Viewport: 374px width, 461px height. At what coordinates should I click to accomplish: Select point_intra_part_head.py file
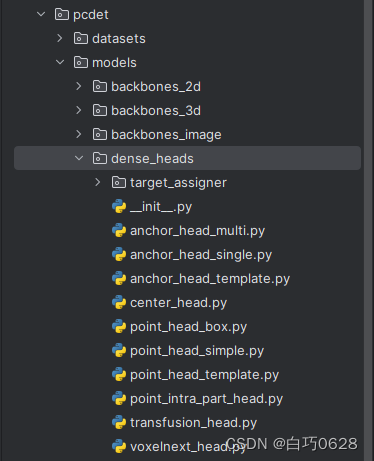click(206, 399)
